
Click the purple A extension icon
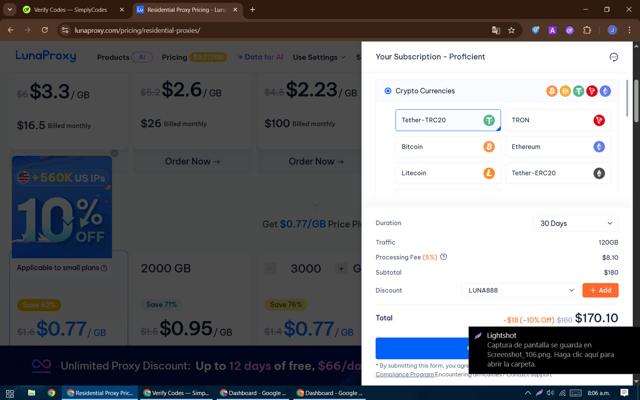click(x=552, y=30)
